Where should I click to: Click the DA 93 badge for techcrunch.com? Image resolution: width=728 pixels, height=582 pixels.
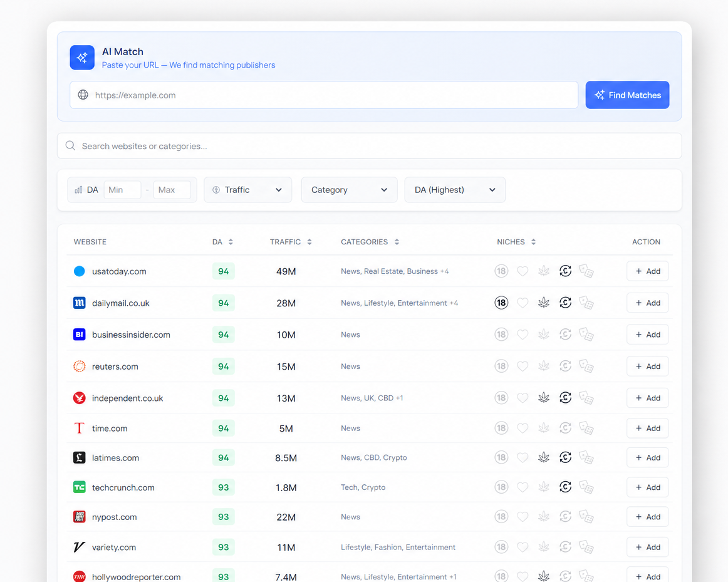click(223, 487)
